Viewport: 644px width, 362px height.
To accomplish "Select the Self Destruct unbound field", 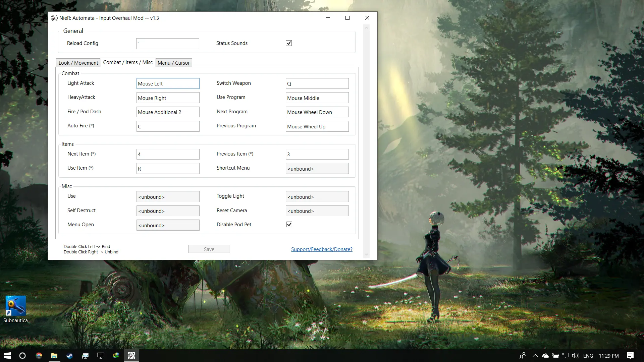I will point(168,211).
